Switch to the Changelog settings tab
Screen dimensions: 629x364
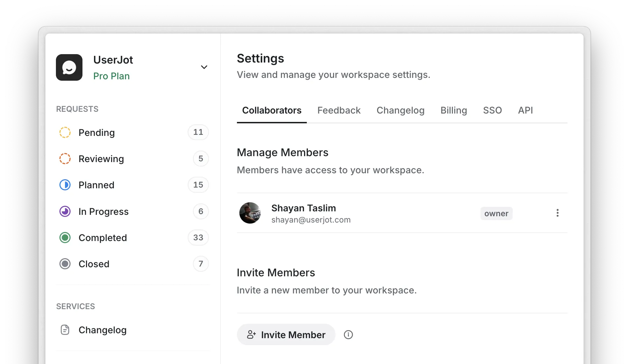point(400,110)
